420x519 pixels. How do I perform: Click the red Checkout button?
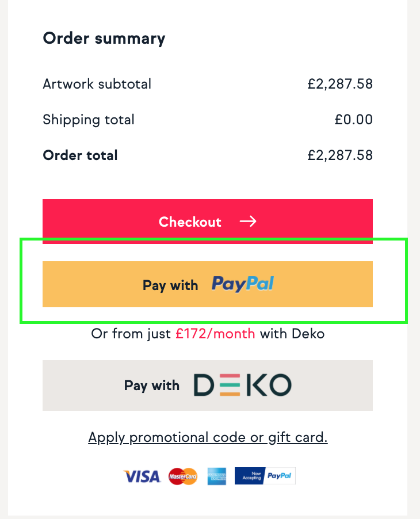coord(208,221)
